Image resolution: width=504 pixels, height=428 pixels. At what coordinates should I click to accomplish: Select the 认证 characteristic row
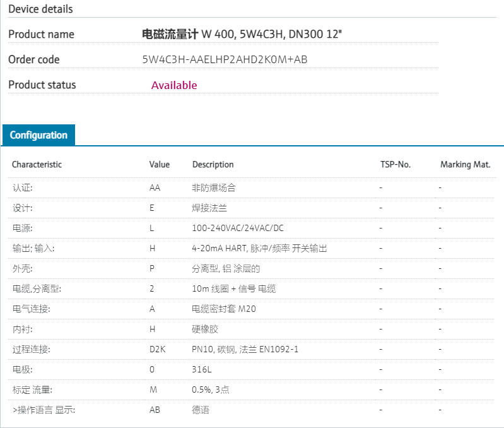pyautogui.click(x=22, y=188)
